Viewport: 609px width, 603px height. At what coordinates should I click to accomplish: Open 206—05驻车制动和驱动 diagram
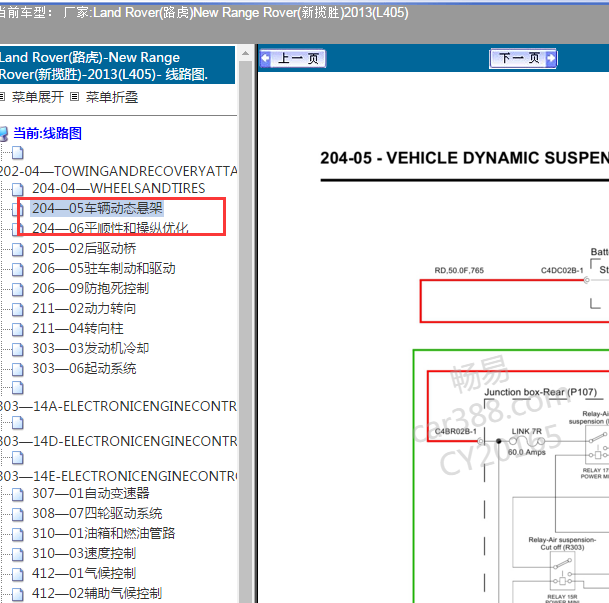point(104,269)
